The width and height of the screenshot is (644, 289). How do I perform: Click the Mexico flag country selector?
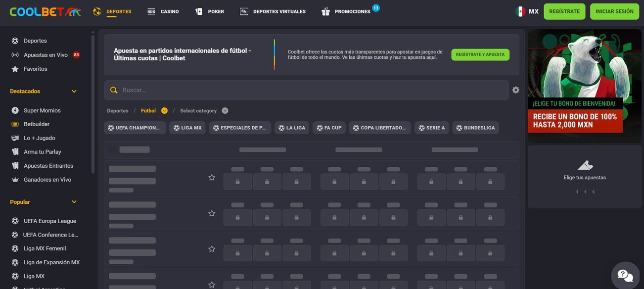tap(520, 11)
